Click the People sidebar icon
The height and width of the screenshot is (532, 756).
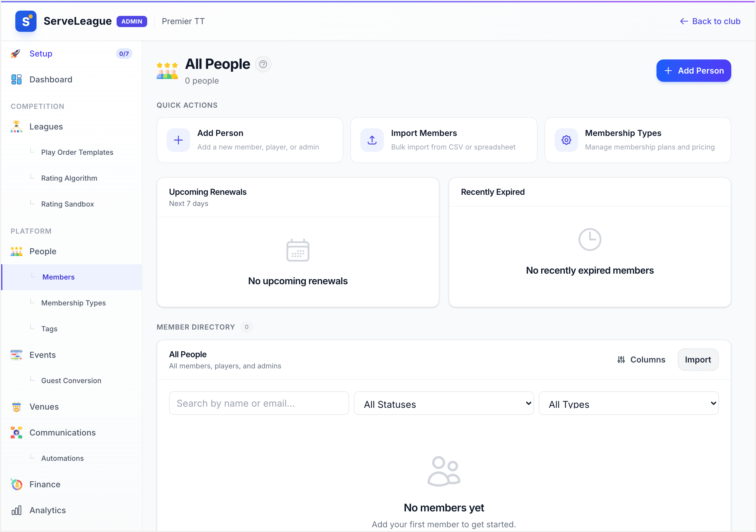coord(16,251)
